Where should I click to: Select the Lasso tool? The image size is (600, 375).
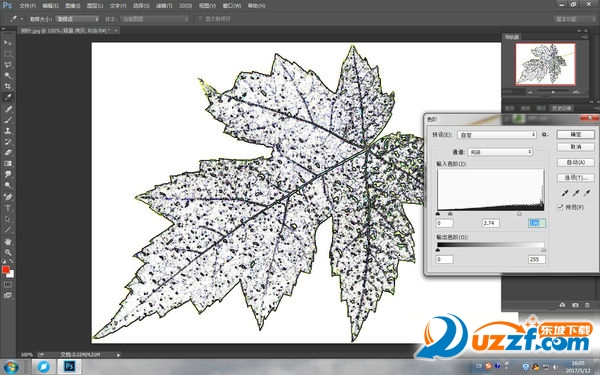[8, 64]
